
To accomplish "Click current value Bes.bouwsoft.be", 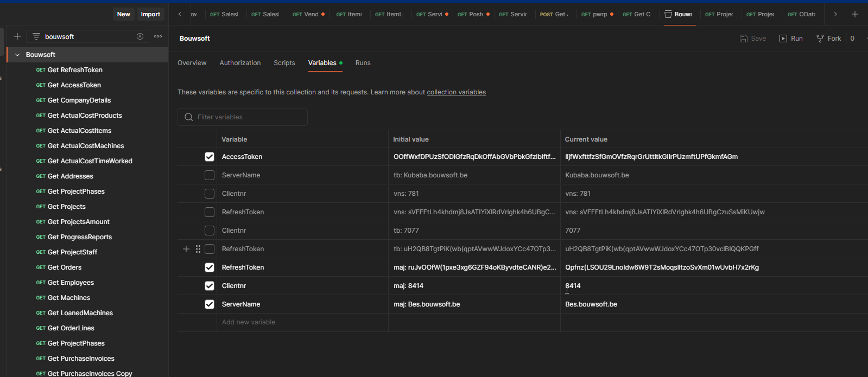I will 591,304.
